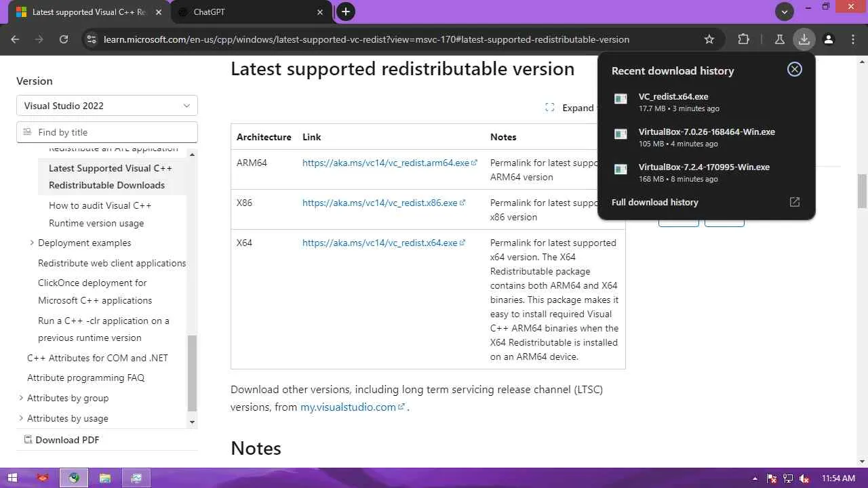Click the Download PDF button
Screen dimensions: 868x488
pos(62,440)
